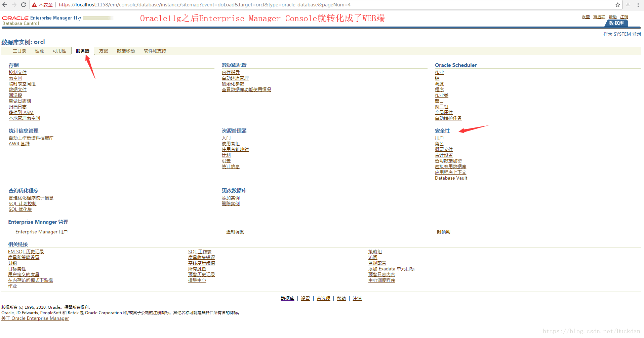
Task: Open the Database Vault link
Action: tap(451, 178)
